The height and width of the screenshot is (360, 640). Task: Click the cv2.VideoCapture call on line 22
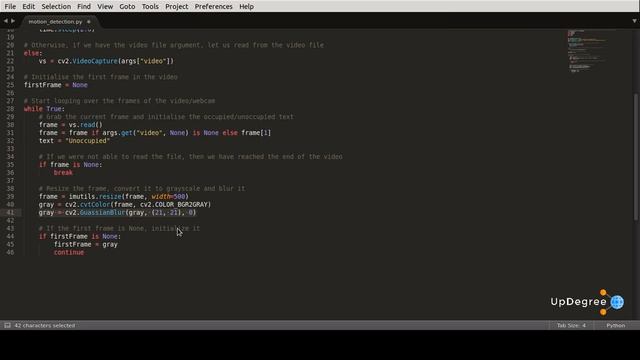coord(116,61)
